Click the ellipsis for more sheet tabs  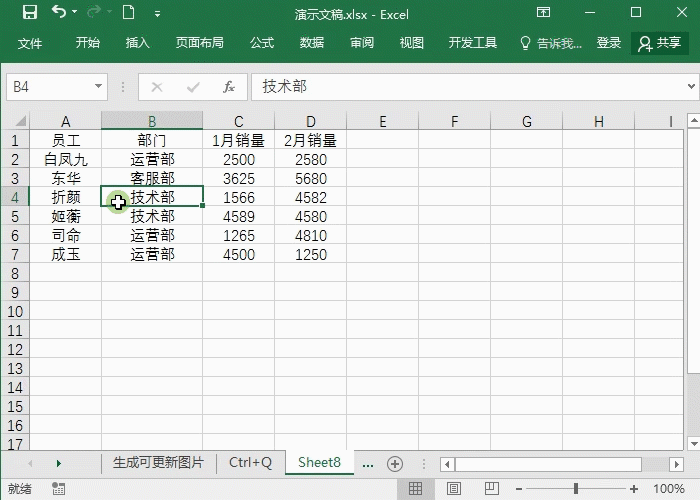(368, 465)
